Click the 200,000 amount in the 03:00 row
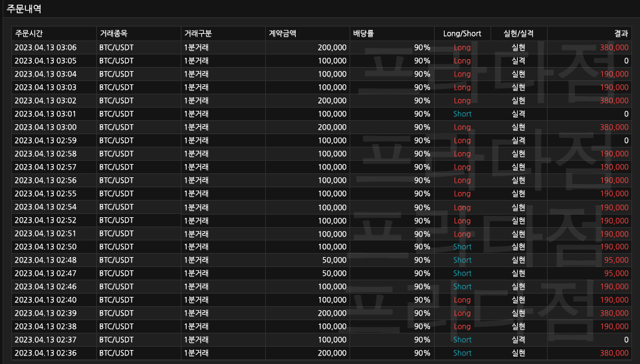This screenshot has width=640, height=364. pos(332,128)
